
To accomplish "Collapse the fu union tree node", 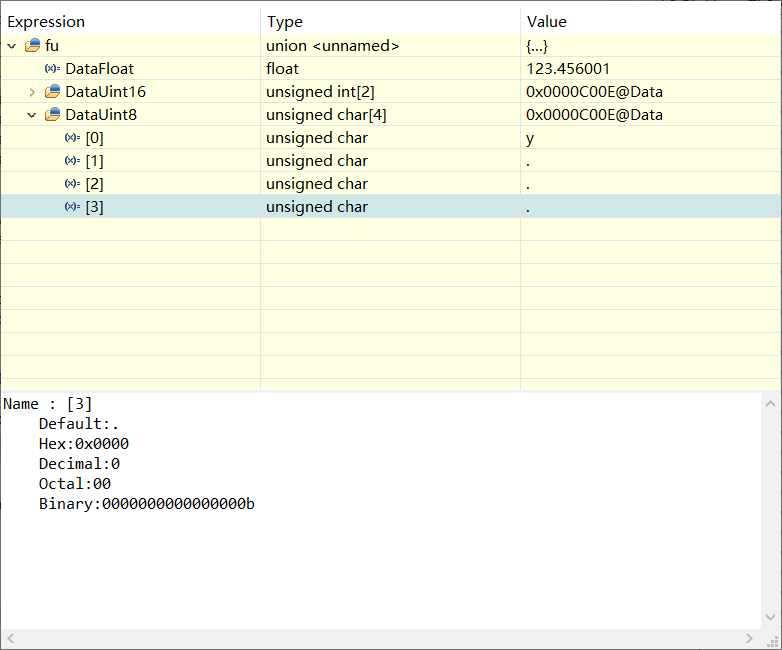I will point(12,46).
